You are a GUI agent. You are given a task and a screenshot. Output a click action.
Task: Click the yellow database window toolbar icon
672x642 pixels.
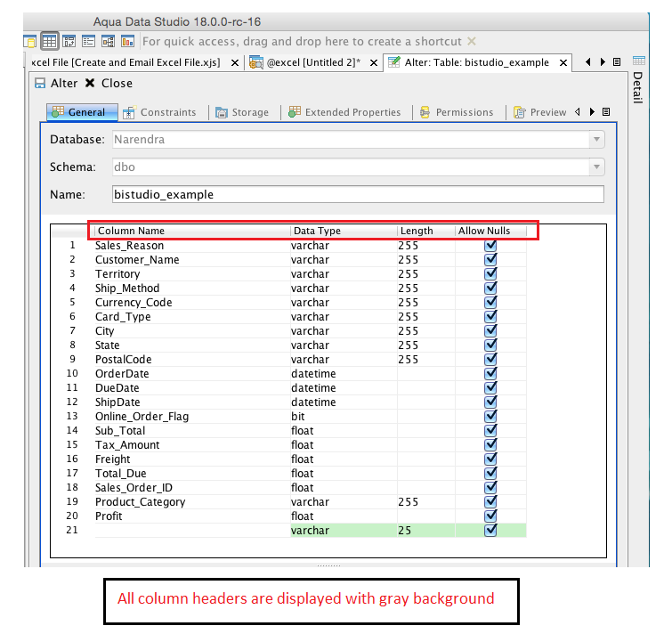[x=29, y=42]
